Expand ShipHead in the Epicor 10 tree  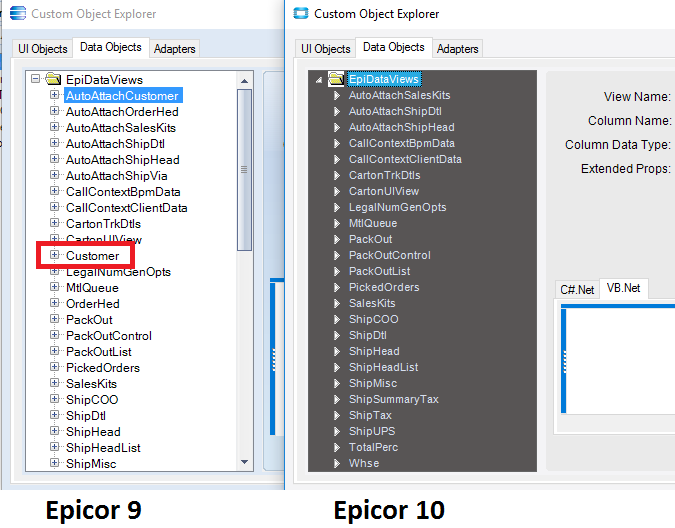(x=337, y=351)
